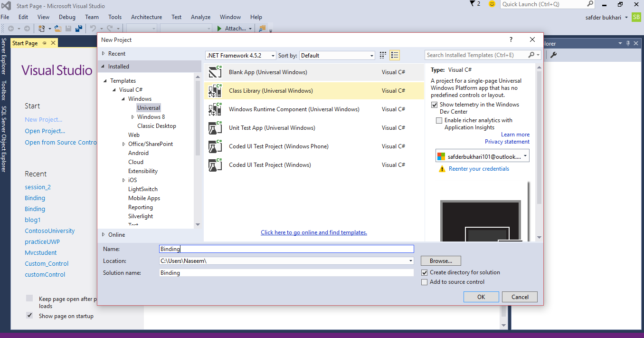644x338 pixels.
Task: Click the Windows Runtime Component template icon
Action: [215, 109]
